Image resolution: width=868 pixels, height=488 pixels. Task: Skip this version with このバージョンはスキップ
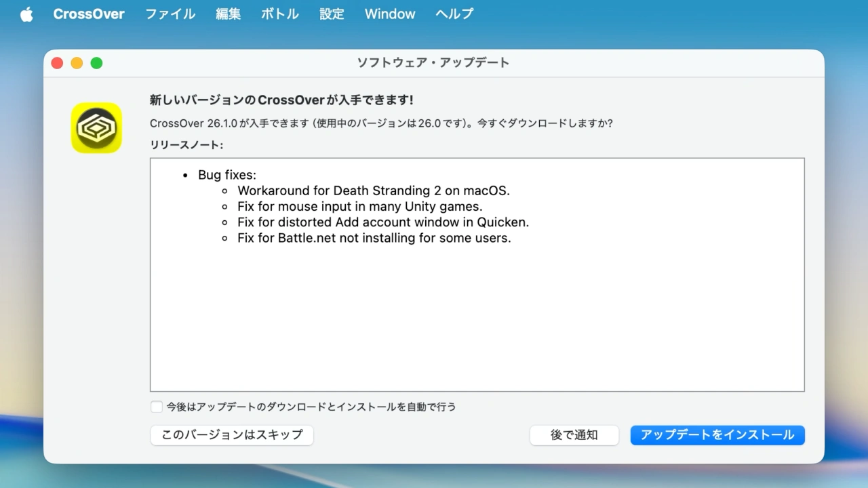[x=232, y=435]
